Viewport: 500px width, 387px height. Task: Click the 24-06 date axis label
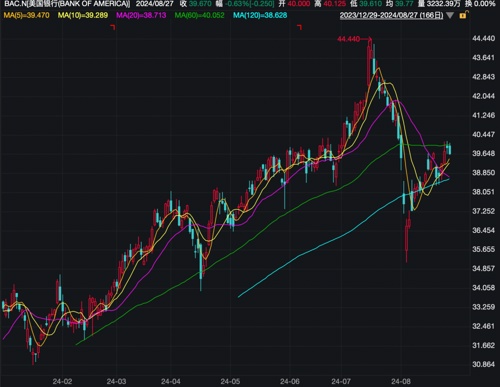(290, 381)
